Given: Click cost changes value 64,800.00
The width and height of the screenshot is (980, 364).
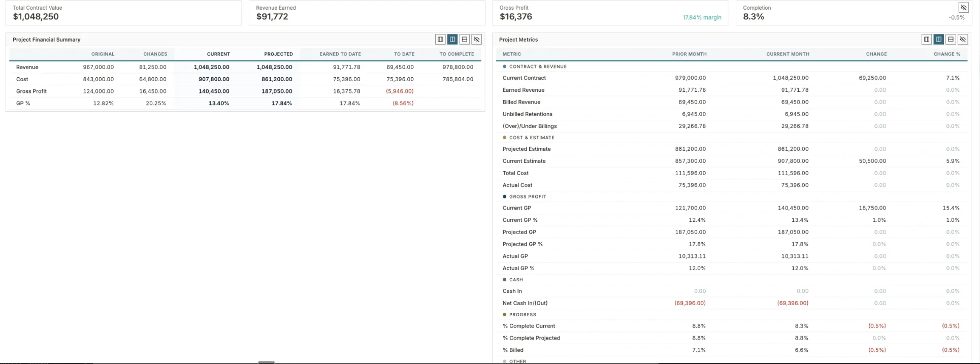Looking at the screenshot, I should pos(152,79).
